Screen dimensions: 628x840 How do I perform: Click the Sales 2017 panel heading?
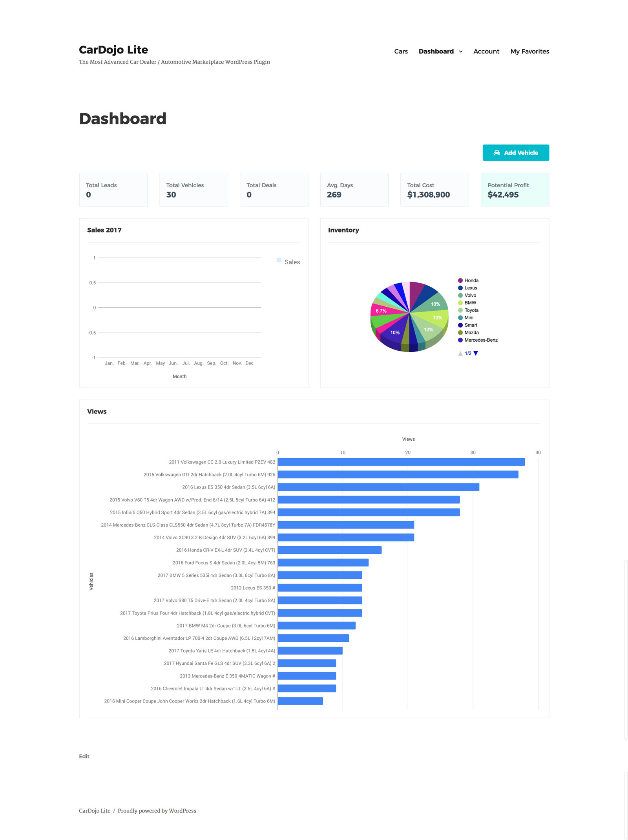point(104,230)
